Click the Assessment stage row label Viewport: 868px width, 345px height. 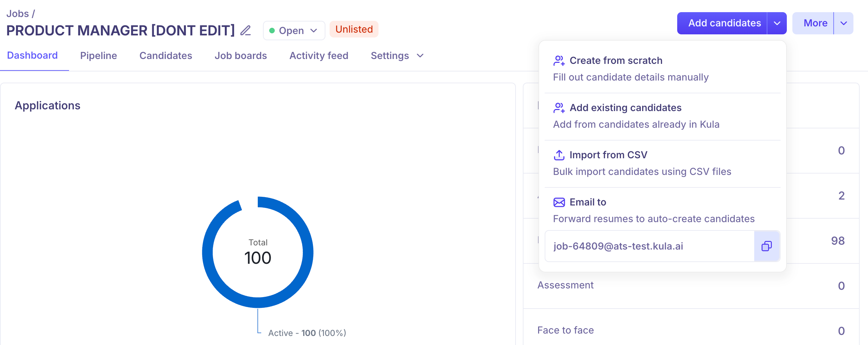point(565,285)
